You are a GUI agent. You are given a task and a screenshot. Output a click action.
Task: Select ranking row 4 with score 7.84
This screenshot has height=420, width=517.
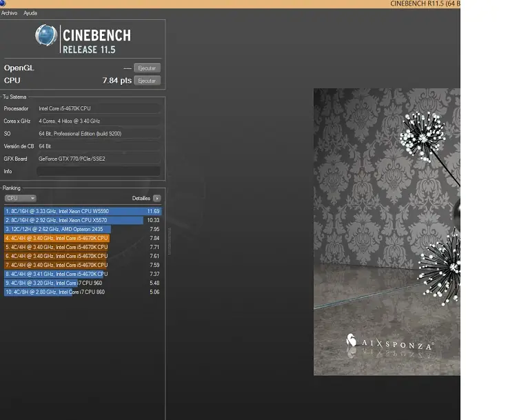(x=83, y=238)
